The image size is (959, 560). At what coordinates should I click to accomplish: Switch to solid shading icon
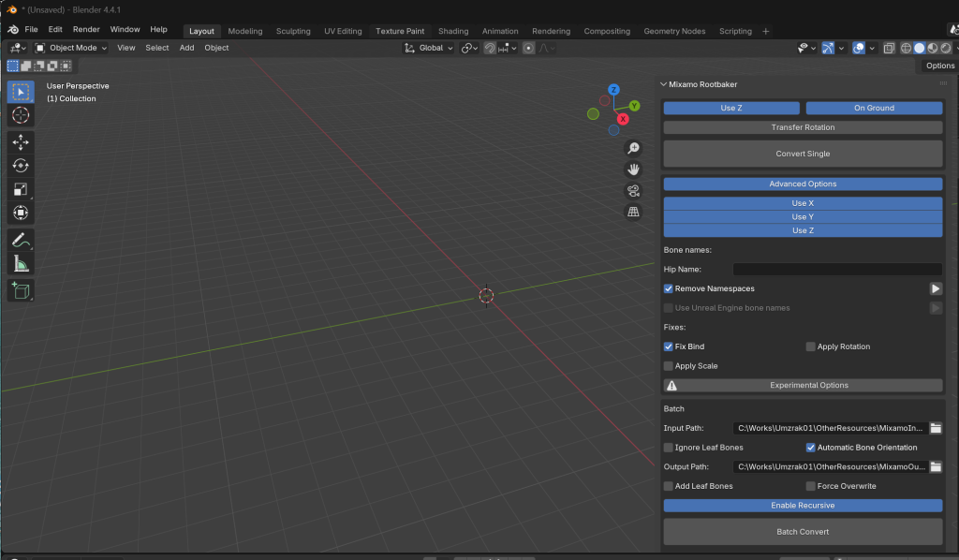coord(920,48)
